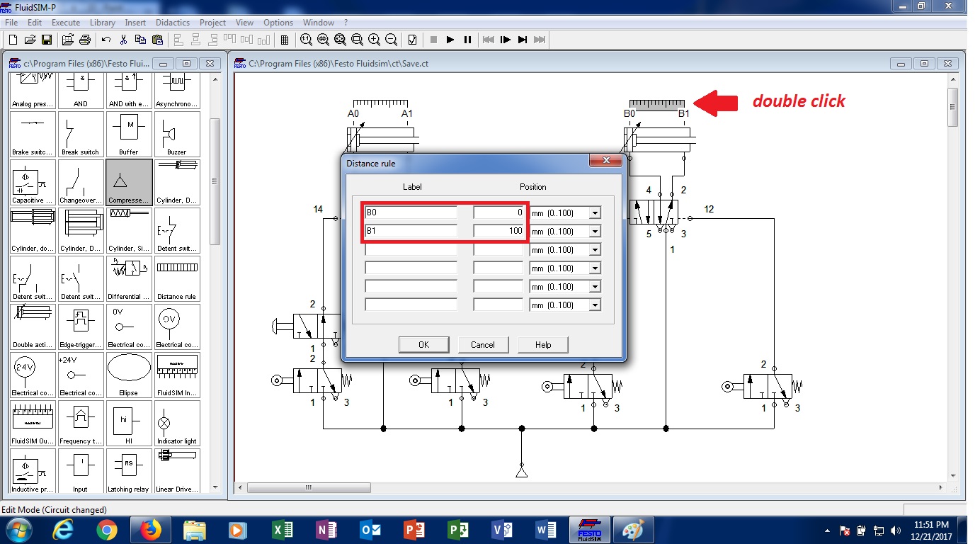Viewport: 980px width, 544px height.
Task: Copy the selected component
Action: click(x=140, y=40)
